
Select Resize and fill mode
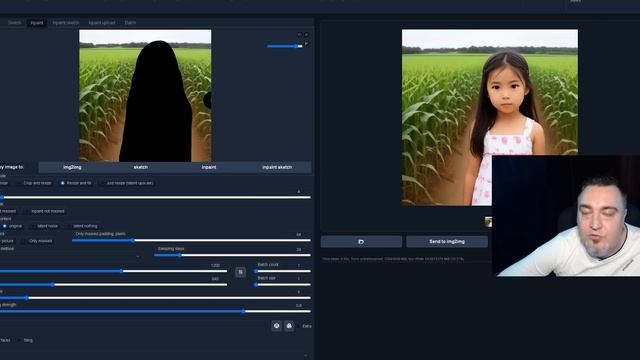click(x=76, y=183)
